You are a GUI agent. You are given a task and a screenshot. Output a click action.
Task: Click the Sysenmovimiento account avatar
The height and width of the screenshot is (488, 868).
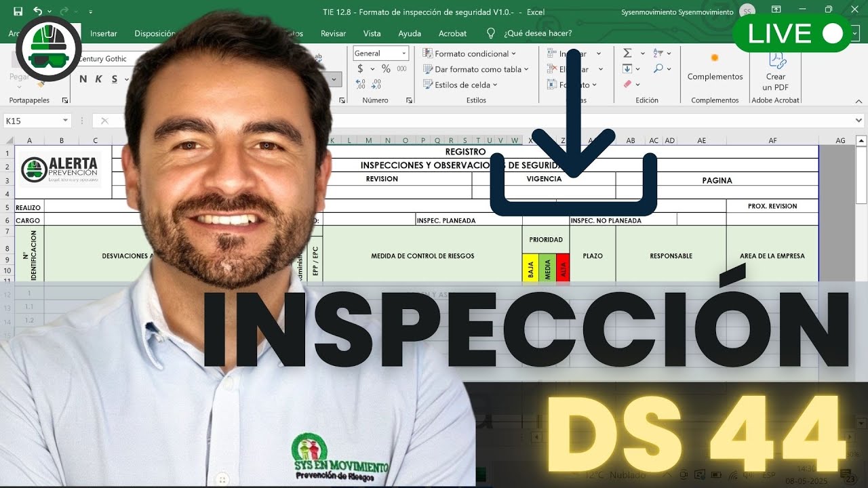[x=747, y=12]
